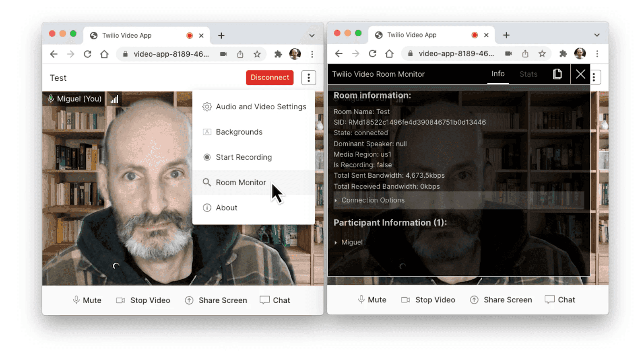644x351 pixels.
Task: Click Disconnect in the left window
Action: 270,78
